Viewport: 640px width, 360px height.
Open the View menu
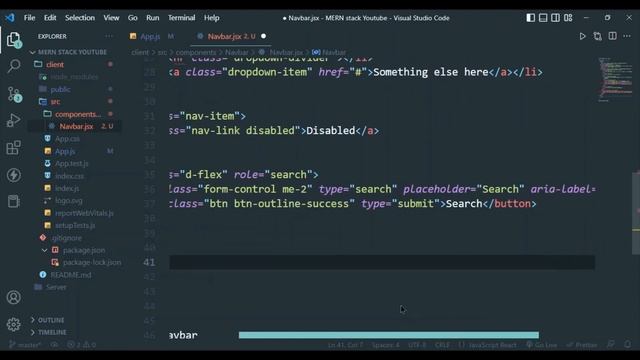click(x=111, y=18)
